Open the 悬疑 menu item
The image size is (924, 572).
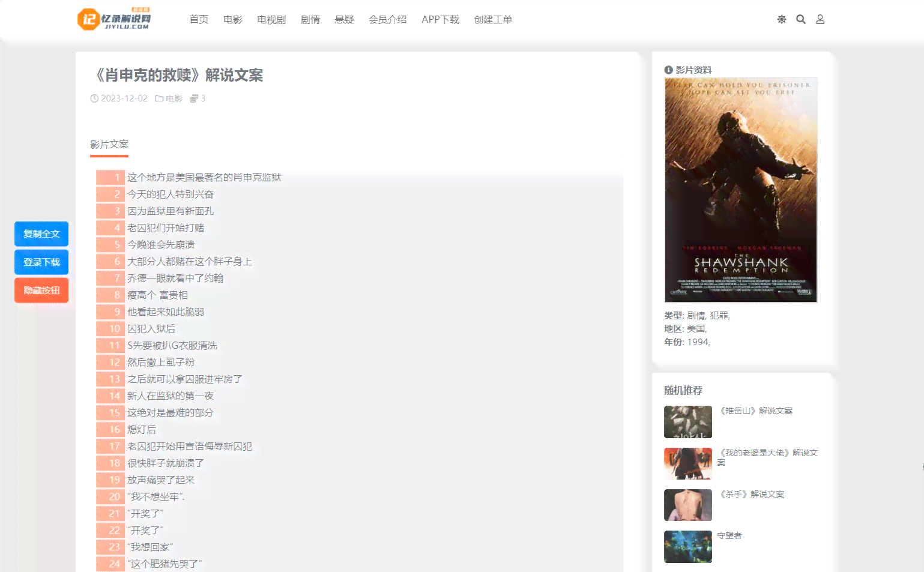click(344, 19)
